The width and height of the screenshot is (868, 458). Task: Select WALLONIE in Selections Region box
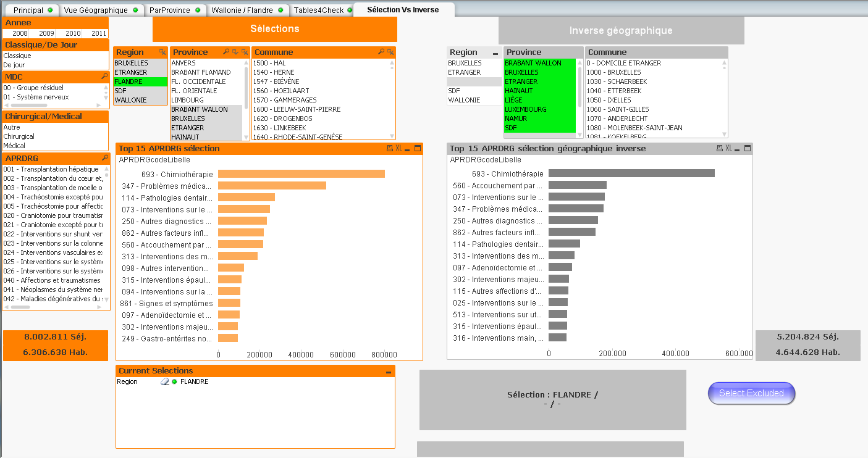(140, 100)
